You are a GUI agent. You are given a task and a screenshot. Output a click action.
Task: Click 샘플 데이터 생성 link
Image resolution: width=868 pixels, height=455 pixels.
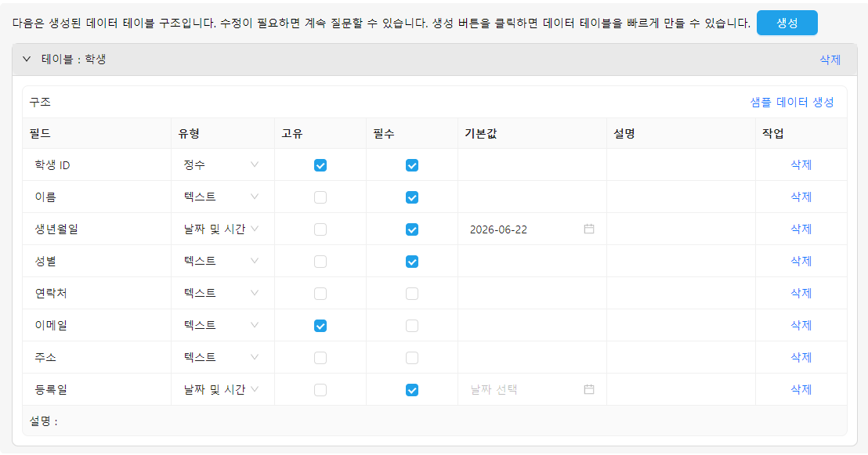791,102
